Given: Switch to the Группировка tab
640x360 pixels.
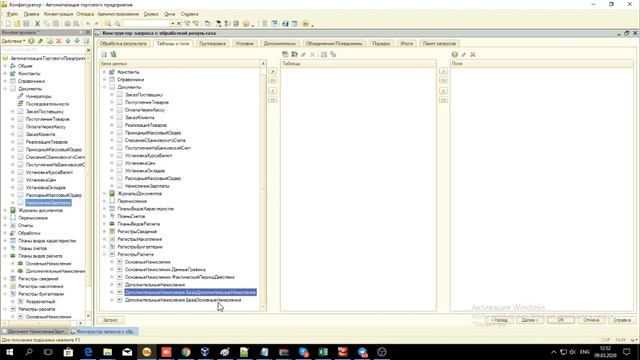Looking at the screenshot, I should coord(213,43).
